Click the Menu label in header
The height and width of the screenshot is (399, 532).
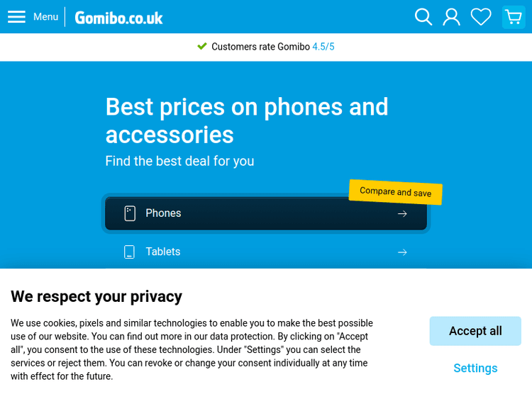tap(45, 17)
